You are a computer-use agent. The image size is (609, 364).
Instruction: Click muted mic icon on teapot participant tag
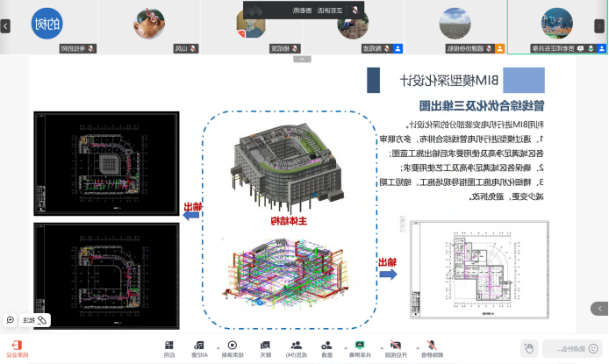[x=193, y=48]
